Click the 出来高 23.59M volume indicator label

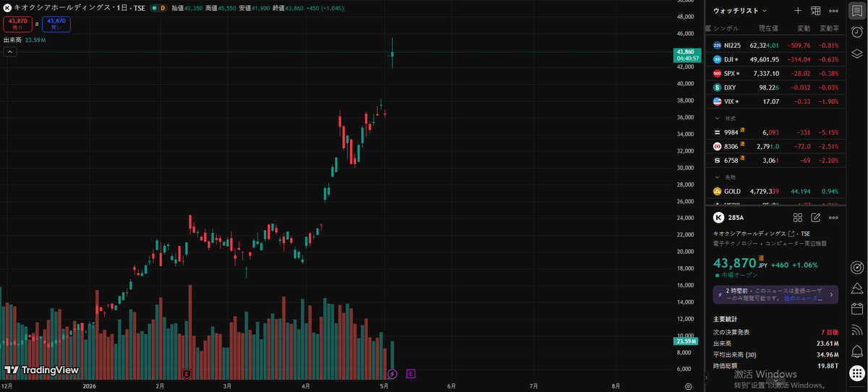tap(25, 41)
